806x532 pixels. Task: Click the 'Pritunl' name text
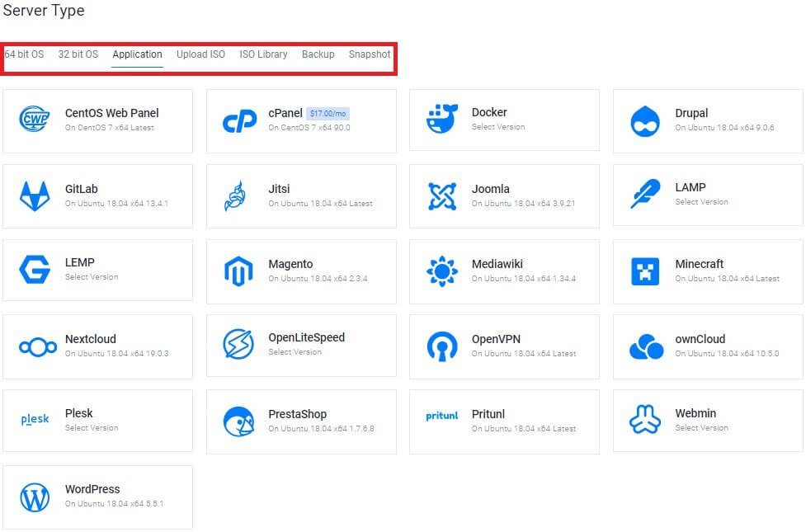488,414
